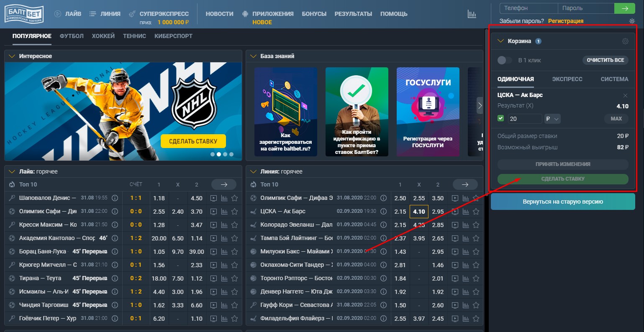
Task: Switch site theme with sun icon
Action: pos(632,21)
